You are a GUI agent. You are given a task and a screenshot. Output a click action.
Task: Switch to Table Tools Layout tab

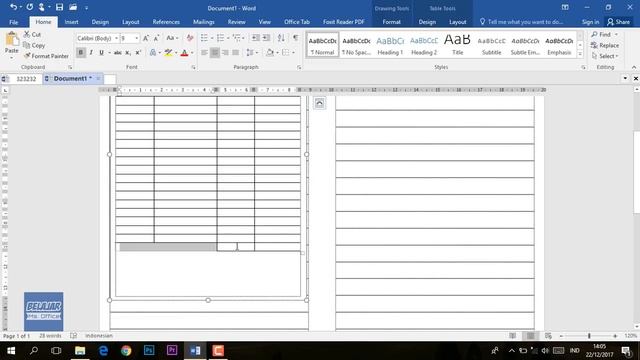click(x=458, y=22)
